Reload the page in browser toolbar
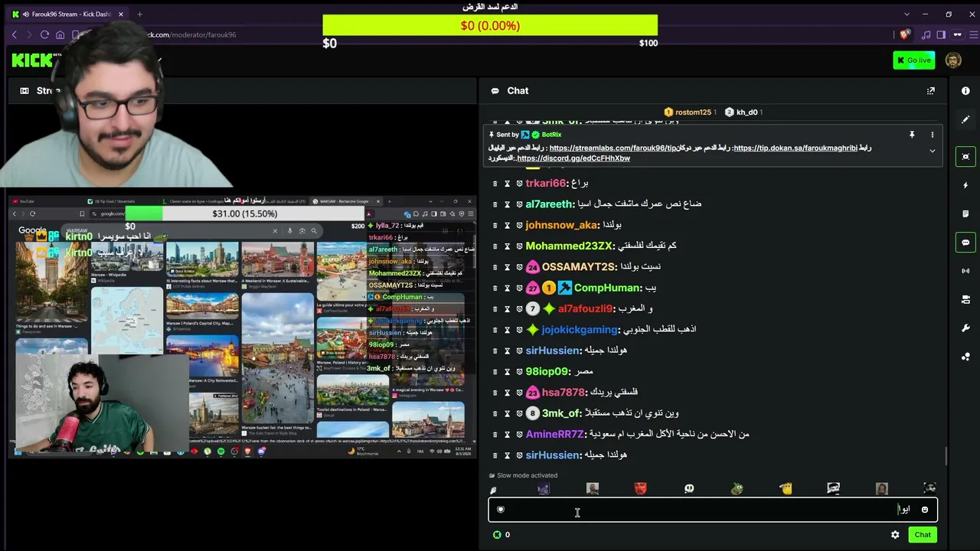 [44, 34]
